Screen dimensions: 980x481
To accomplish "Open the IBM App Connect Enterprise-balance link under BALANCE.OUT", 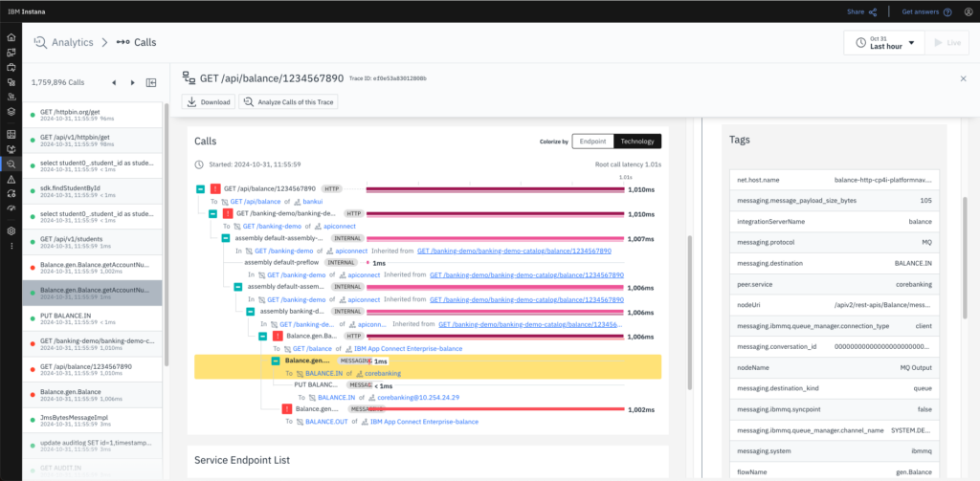I will pos(424,422).
